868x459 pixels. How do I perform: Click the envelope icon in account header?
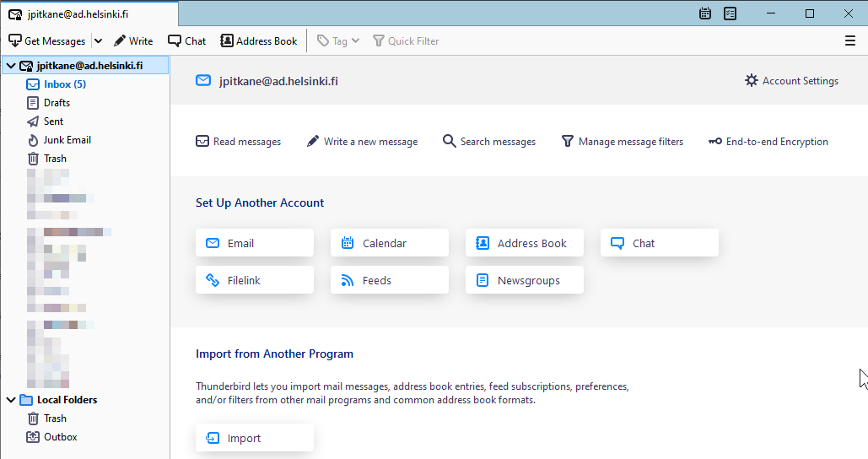tap(203, 81)
